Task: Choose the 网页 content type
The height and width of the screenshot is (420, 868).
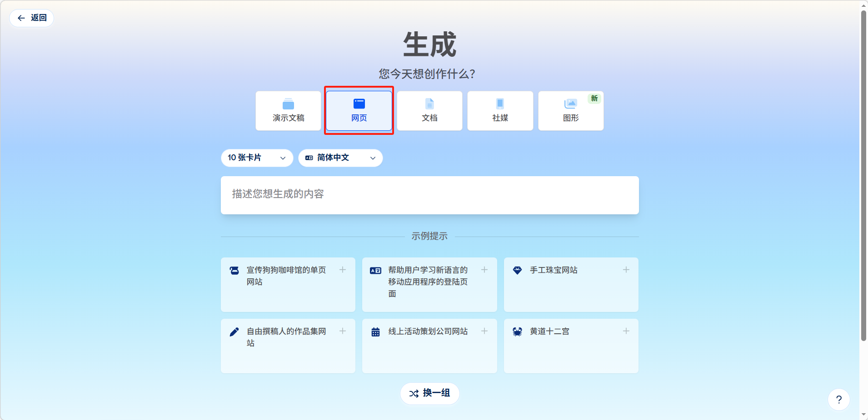Action: [359, 111]
